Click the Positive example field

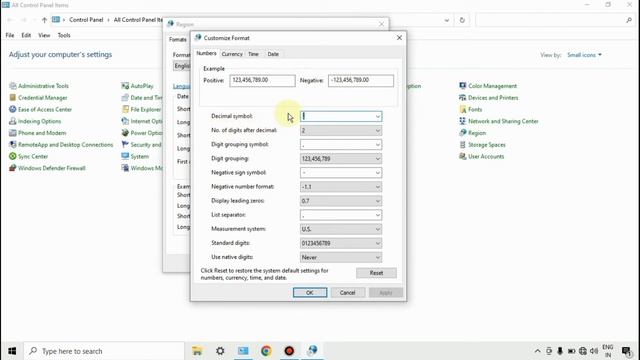[262, 80]
